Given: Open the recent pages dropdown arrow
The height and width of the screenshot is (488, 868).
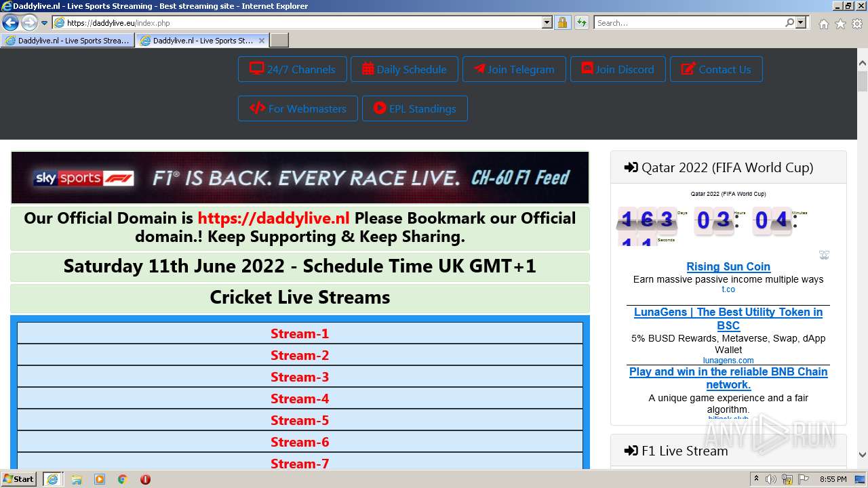Looking at the screenshot, I should coord(45,23).
